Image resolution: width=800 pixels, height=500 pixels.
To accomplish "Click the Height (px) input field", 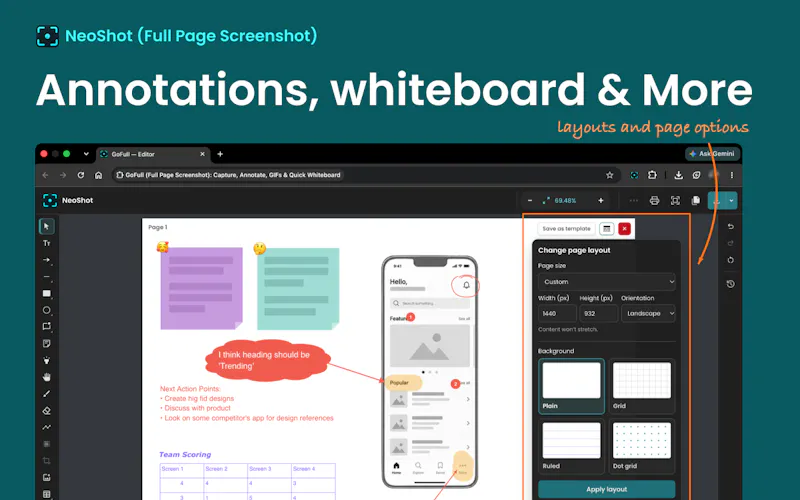I will pyautogui.click(x=598, y=313).
